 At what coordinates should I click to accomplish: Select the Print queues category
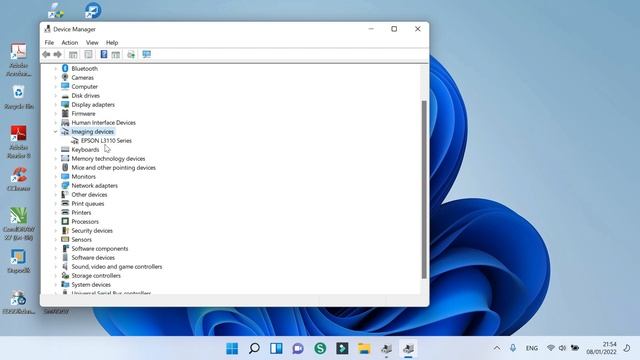(88, 204)
